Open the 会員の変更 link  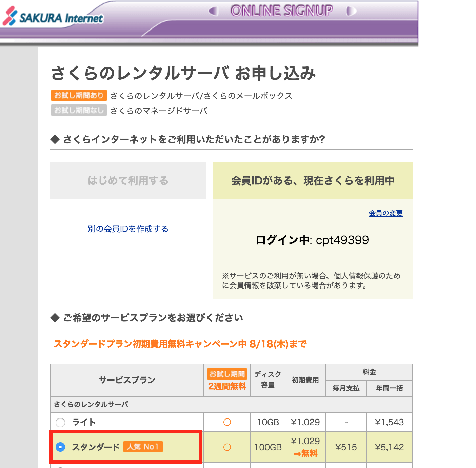pyautogui.click(x=386, y=213)
